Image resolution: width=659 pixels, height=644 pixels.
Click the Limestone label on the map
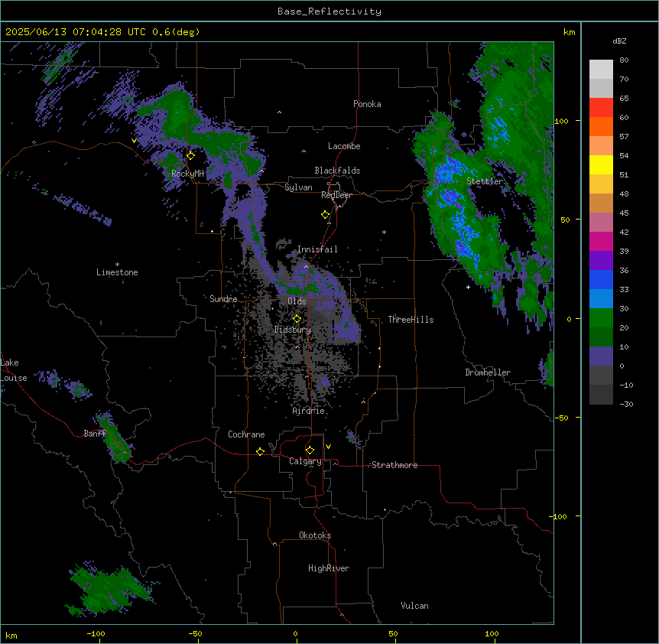(x=117, y=272)
